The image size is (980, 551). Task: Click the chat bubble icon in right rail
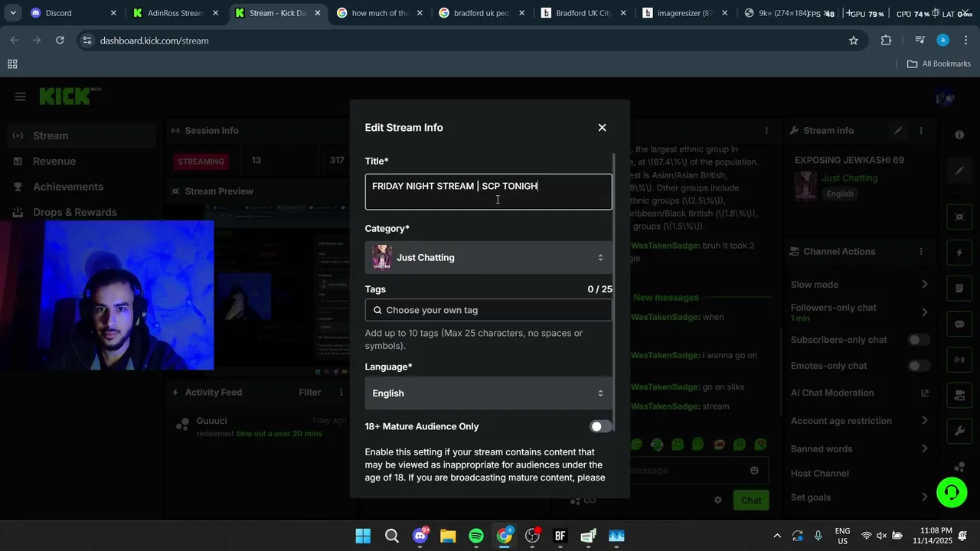pyautogui.click(x=959, y=324)
